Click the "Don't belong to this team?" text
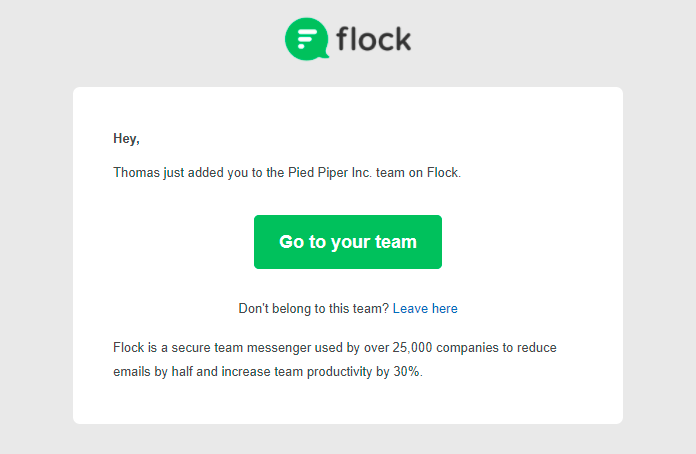This screenshot has height=454, width=696. coord(313,308)
